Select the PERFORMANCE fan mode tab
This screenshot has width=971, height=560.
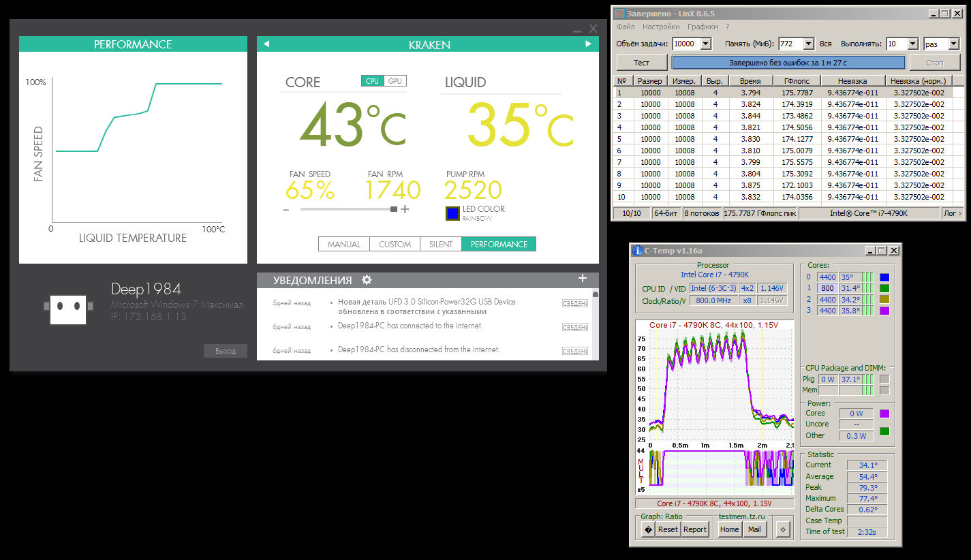point(499,244)
